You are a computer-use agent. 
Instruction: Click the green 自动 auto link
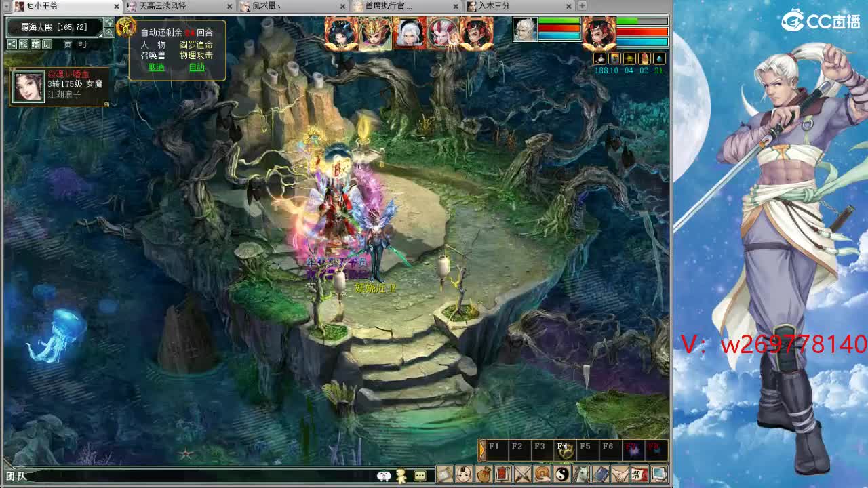tap(196, 67)
